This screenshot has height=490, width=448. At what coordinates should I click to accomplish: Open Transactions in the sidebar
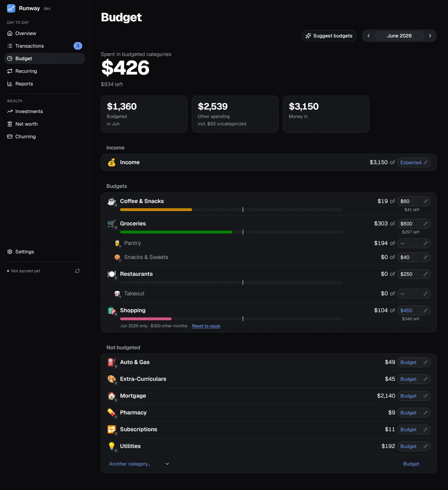(44, 46)
